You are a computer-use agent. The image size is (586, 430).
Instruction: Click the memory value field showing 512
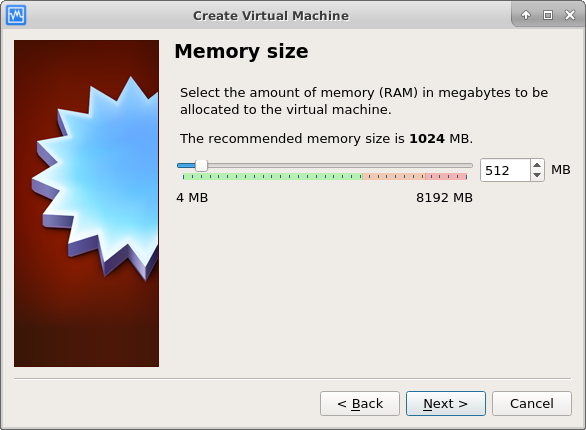(x=505, y=170)
